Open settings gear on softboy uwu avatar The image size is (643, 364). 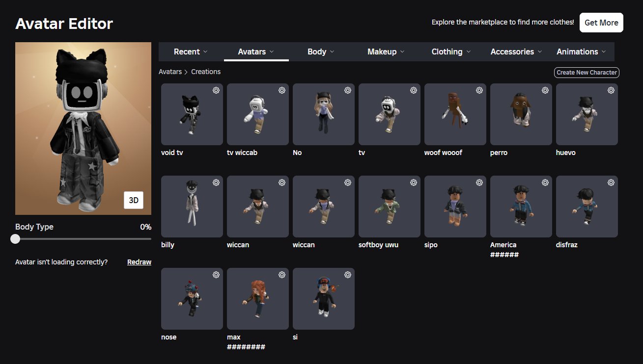pos(414,182)
